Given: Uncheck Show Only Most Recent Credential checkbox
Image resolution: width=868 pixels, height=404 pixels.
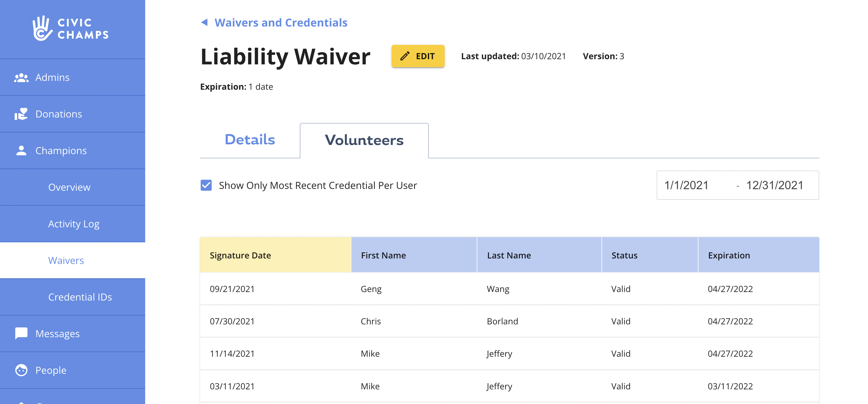Looking at the screenshot, I should coord(206,185).
